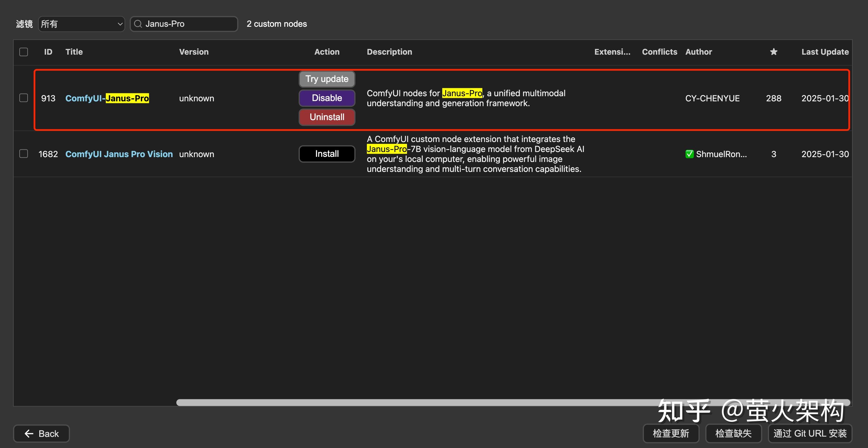The height and width of the screenshot is (448, 868).
Task: Sort by the Author column header
Action: 698,52
